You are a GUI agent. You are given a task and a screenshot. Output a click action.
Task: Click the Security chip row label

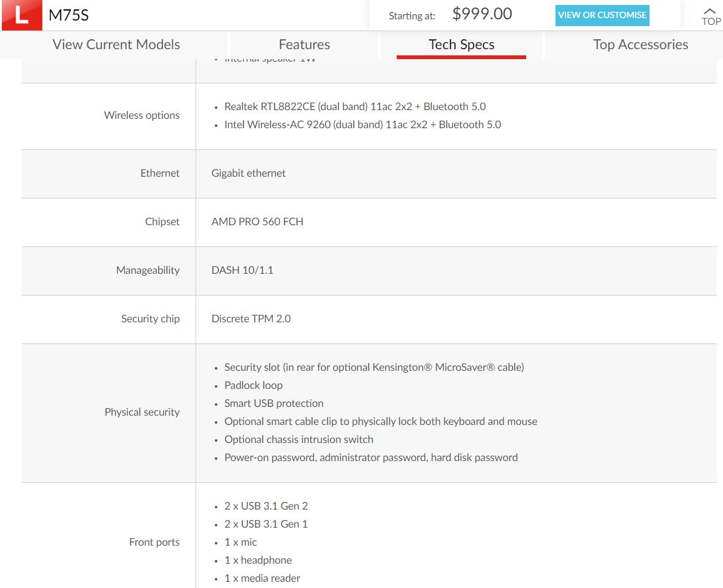pos(150,319)
